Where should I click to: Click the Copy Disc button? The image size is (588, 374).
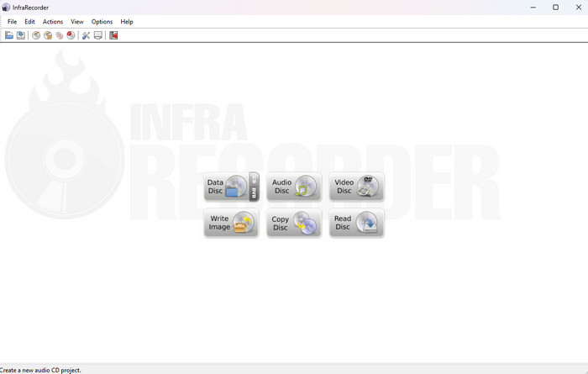pyautogui.click(x=294, y=223)
